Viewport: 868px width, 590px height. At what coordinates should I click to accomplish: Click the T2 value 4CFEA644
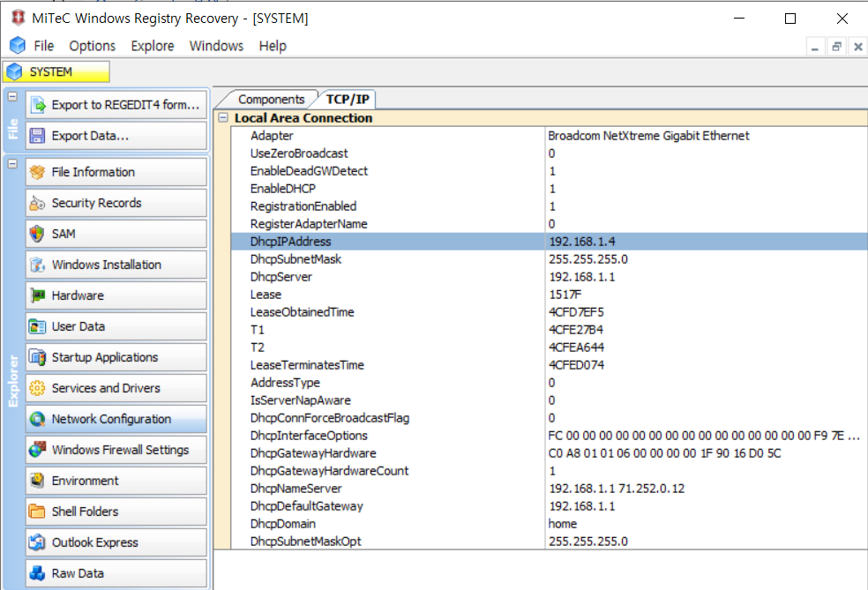[576, 347]
